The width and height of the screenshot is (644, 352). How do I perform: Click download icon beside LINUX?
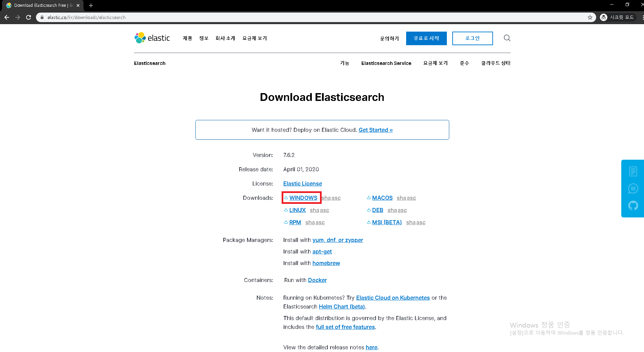(286, 210)
